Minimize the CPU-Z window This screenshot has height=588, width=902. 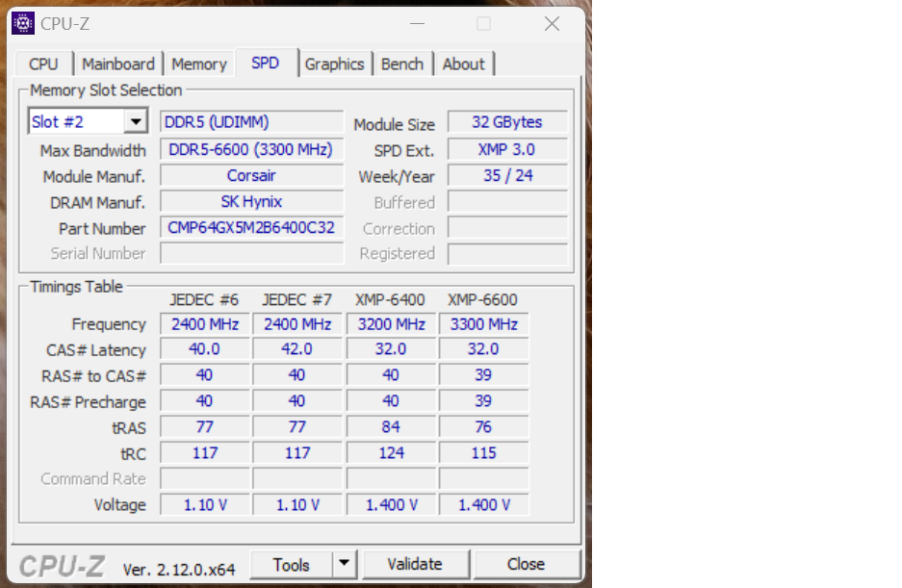click(417, 24)
